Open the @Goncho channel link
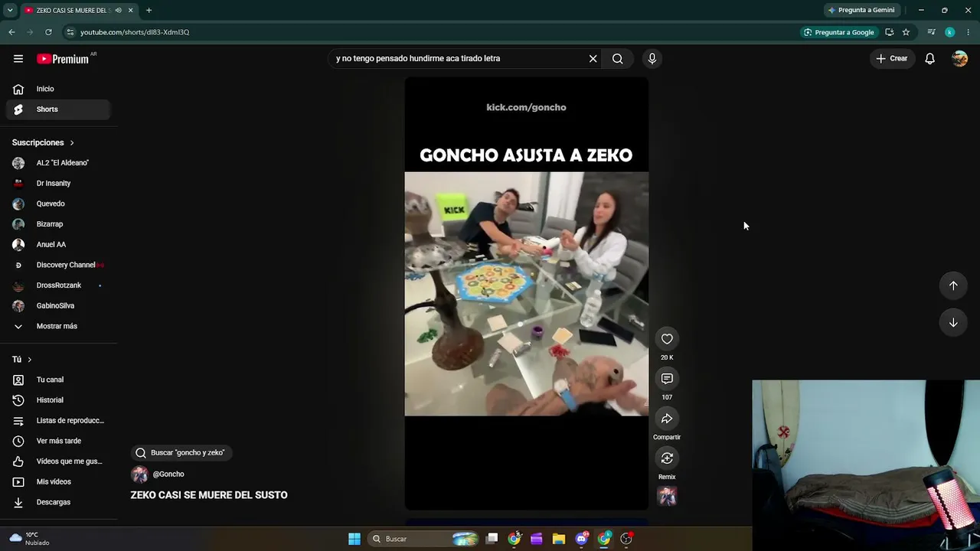Screen dimensions: 980x551 point(168,474)
